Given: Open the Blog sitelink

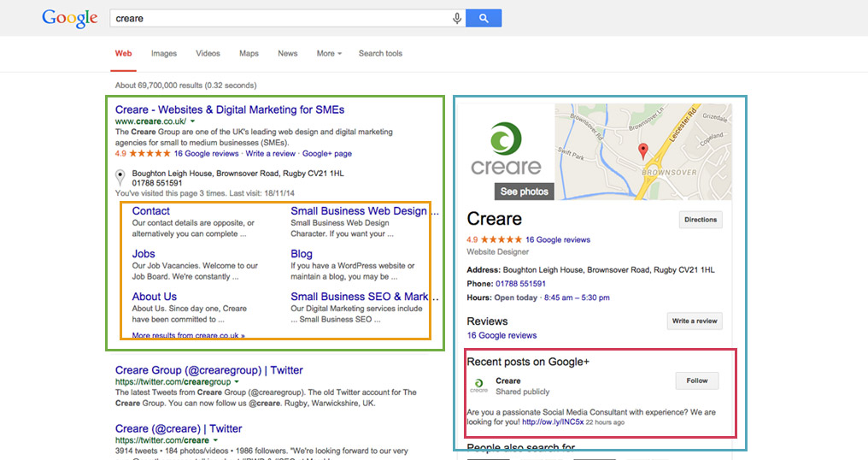Looking at the screenshot, I should coord(301,254).
